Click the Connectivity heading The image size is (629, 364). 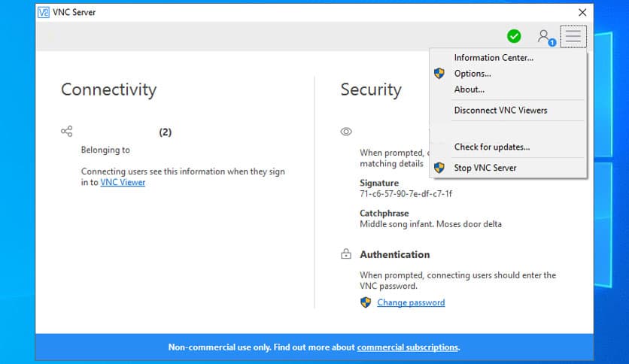click(x=108, y=89)
